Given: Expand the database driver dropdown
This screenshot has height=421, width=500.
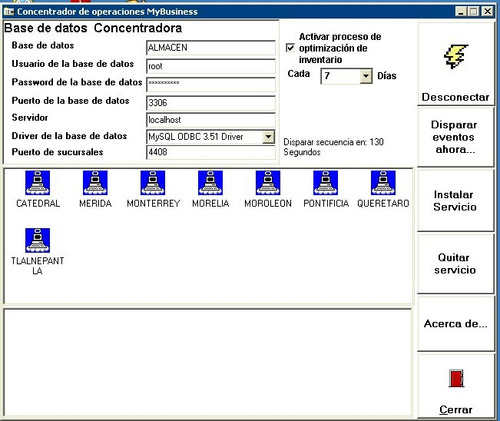Looking at the screenshot, I should tap(268, 137).
